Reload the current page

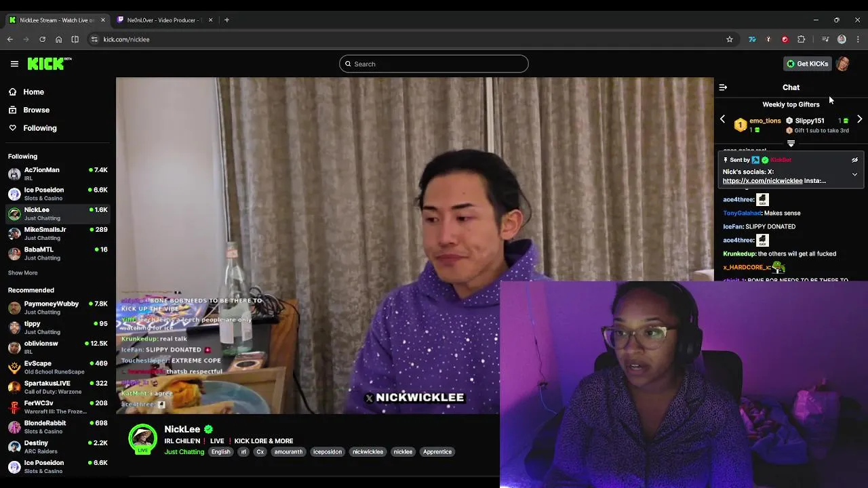click(x=42, y=39)
